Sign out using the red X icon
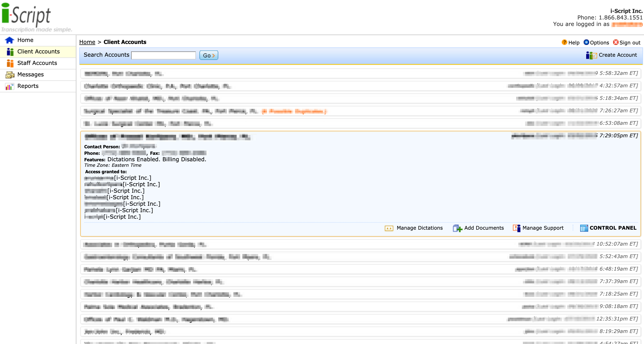 (x=616, y=42)
